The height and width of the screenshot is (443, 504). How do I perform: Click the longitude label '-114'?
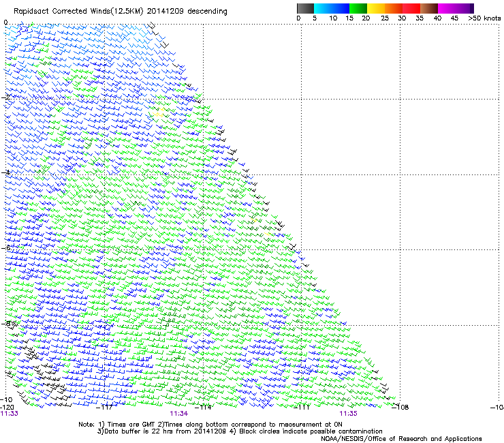coord(203,408)
